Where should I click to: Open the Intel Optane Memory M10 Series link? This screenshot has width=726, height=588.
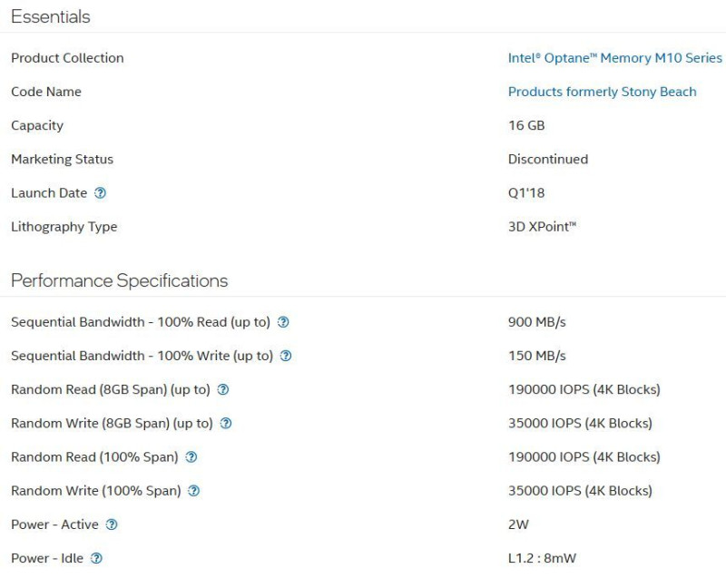tap(614, 58)
